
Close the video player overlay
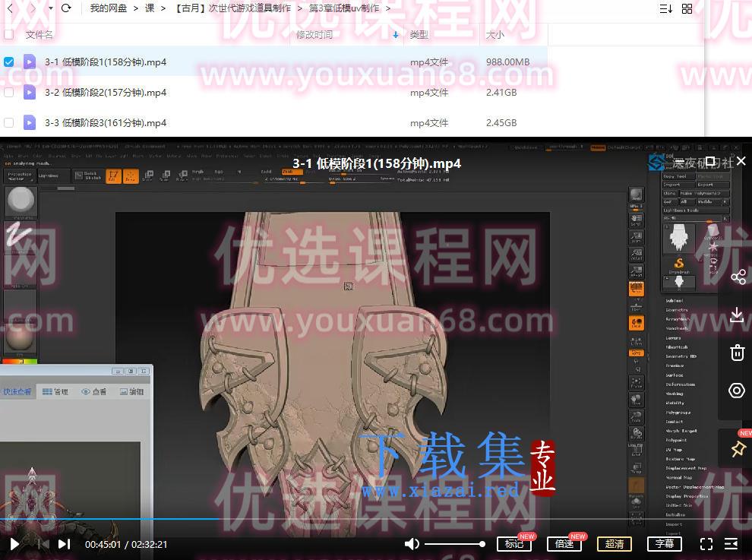(741, 161)
